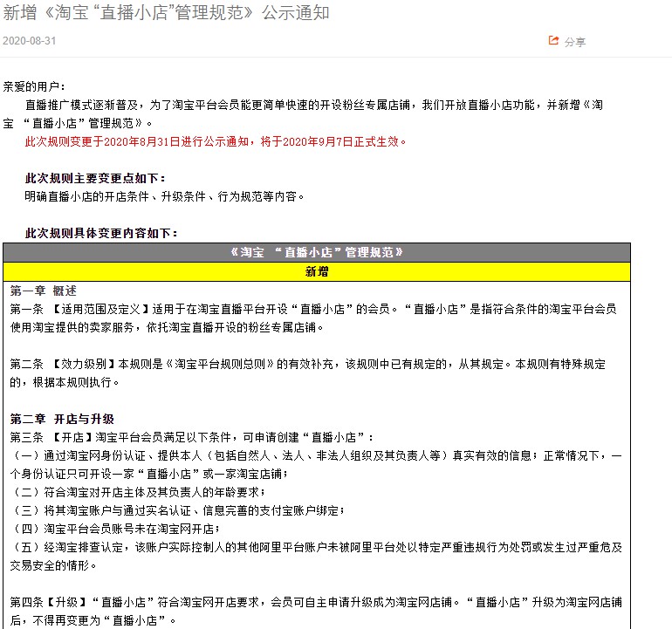Click item （一）通过淘宝网身份认证

click(316, 464)
